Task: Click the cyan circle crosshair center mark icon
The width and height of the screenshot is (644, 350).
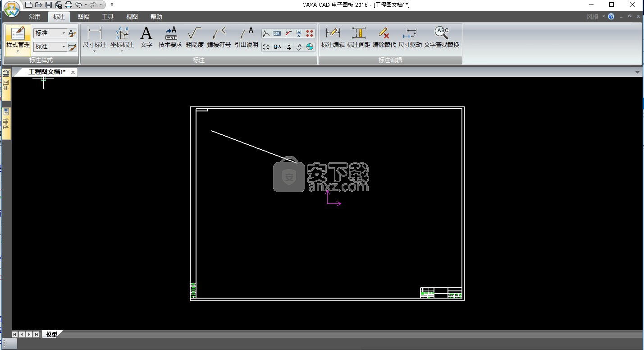Action: (x=310, y=47)
